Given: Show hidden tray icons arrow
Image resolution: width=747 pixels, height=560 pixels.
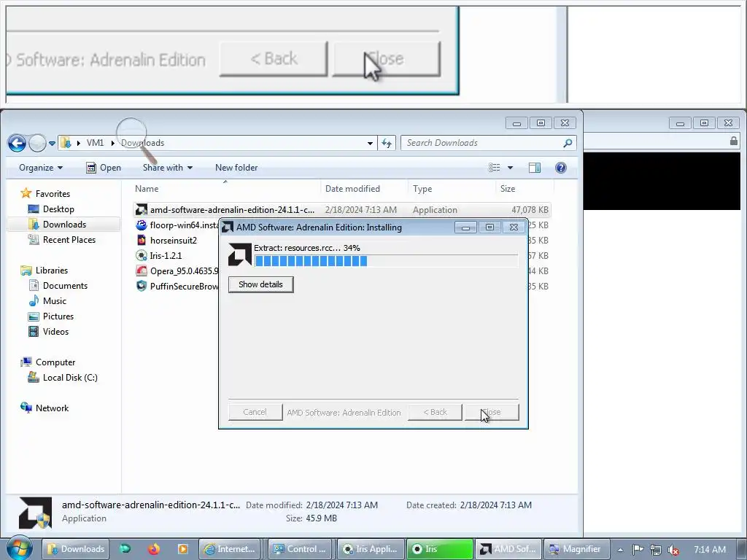Looking at the screenshot, I should pyautogui.click(x=620, y=550).
